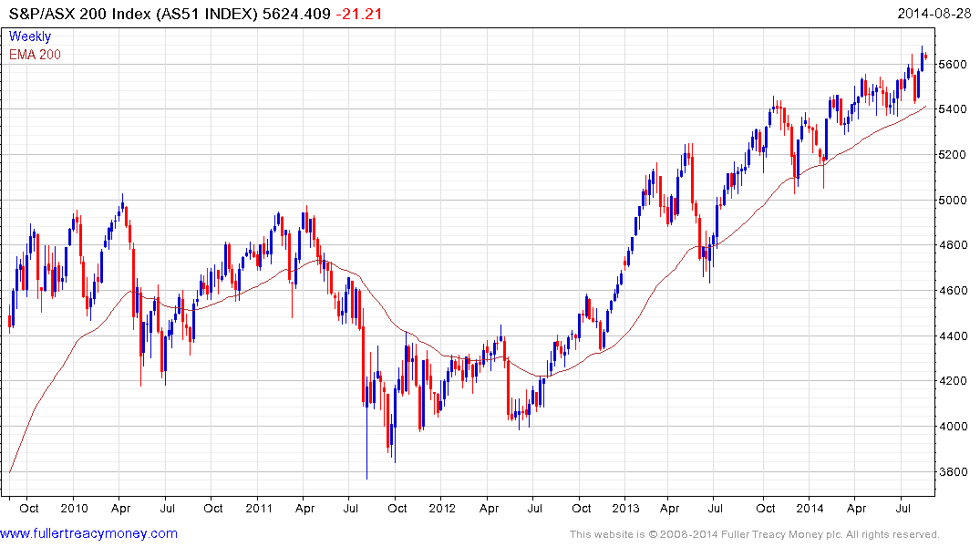Click the 5200 price axis label
Screen dimensions: 980x547
point(953,155)
